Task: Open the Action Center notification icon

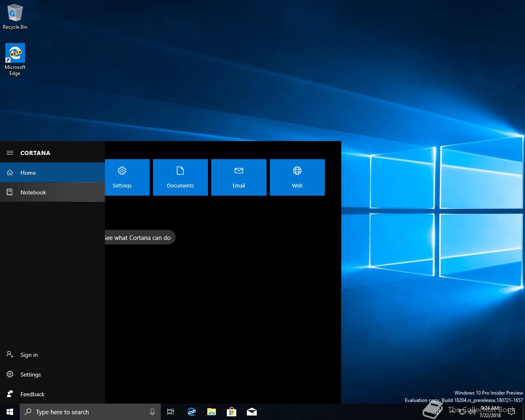Action: pyautogui.click(x=511, y=412)
